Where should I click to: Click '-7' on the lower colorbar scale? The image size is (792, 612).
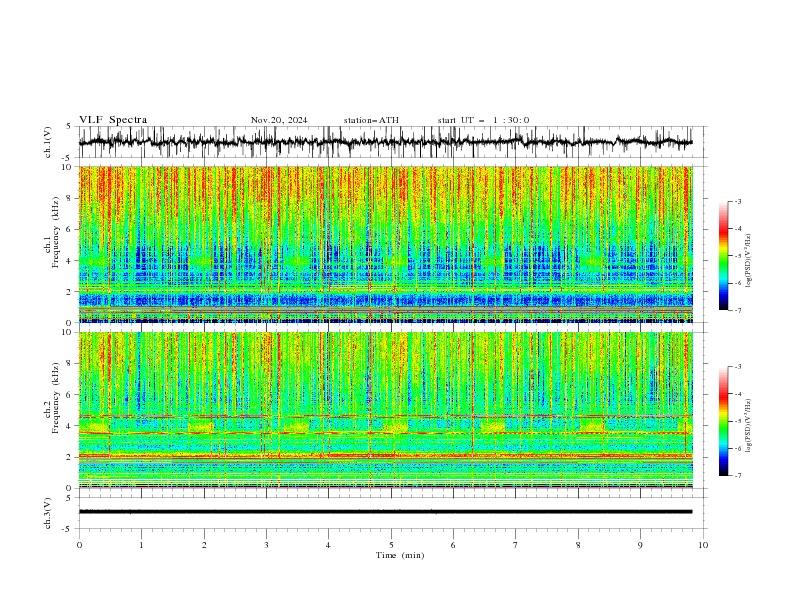pos(738,475)
